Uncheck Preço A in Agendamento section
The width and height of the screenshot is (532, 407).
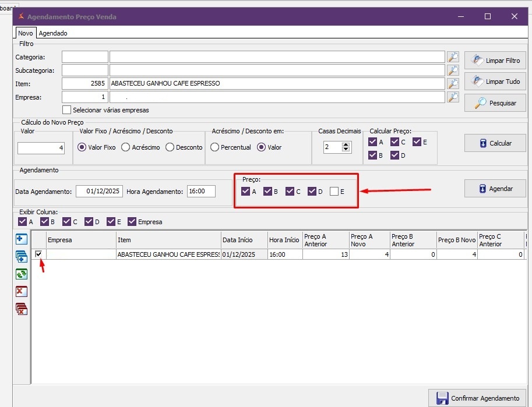click(x=246, y=192)
